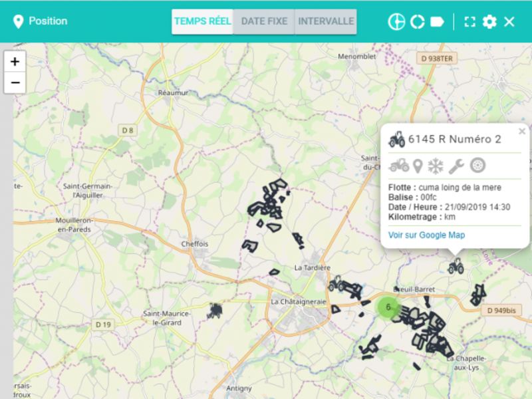This screenshot has width=532, height=399.
Task: Click the Position header label
Action: coord(48,21)
